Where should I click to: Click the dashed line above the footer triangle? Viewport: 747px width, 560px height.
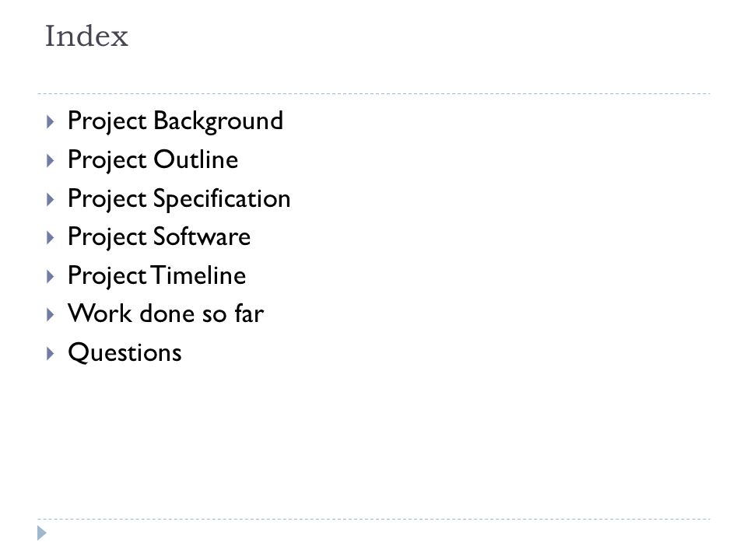(x=373, y=519)
